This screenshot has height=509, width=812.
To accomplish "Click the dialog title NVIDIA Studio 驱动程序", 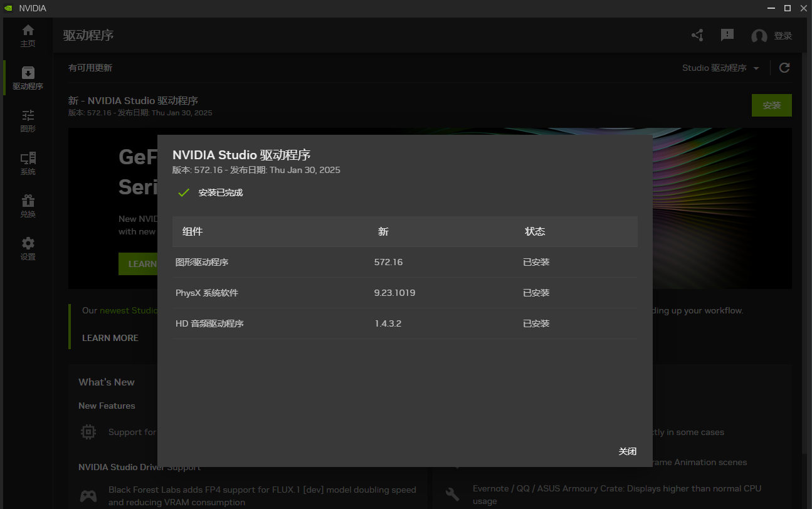I will (241, 155).
